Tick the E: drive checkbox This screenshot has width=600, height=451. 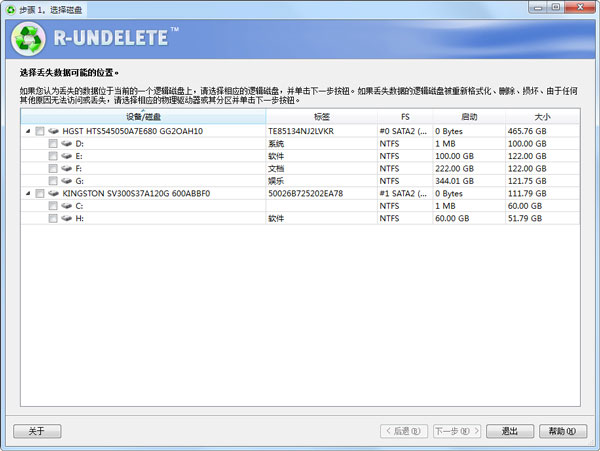(53, 156)
